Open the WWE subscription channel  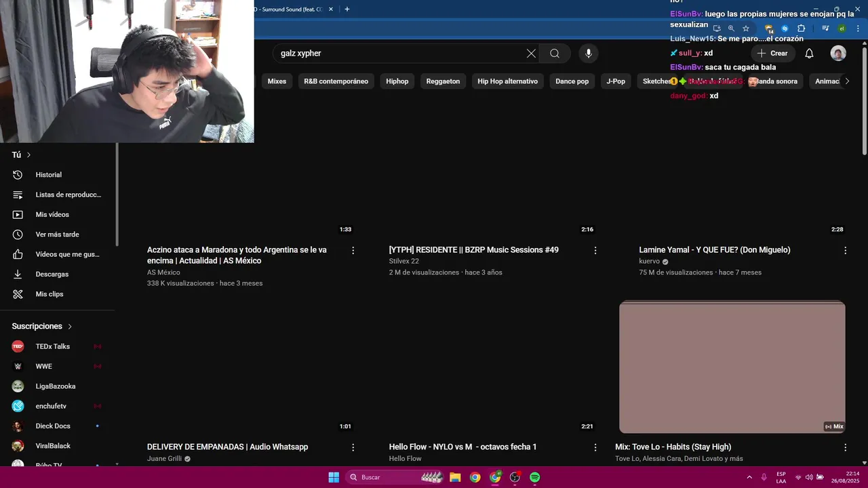[59, 367]
